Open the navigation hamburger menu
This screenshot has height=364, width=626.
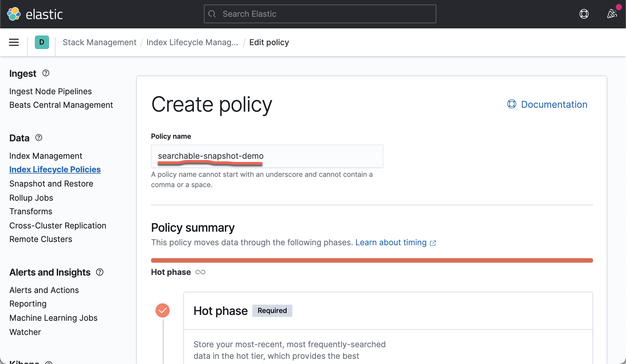[x=14, y=42]
